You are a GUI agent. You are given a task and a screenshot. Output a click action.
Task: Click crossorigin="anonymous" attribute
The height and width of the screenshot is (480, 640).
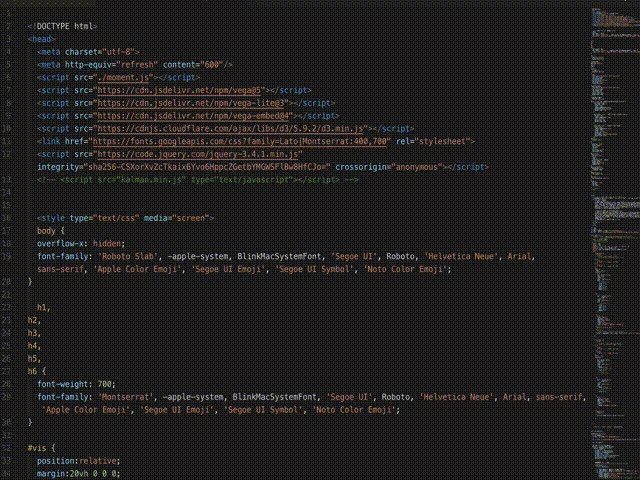point(389,167)
